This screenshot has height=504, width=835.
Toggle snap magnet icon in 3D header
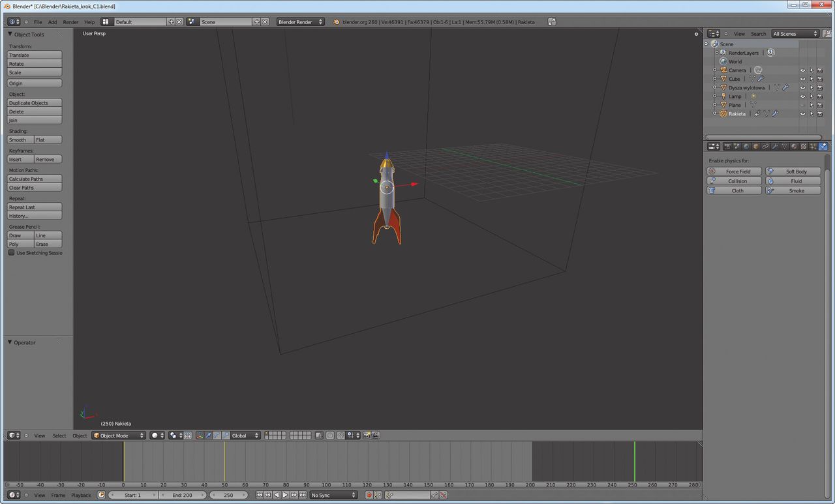click(341, 435)
